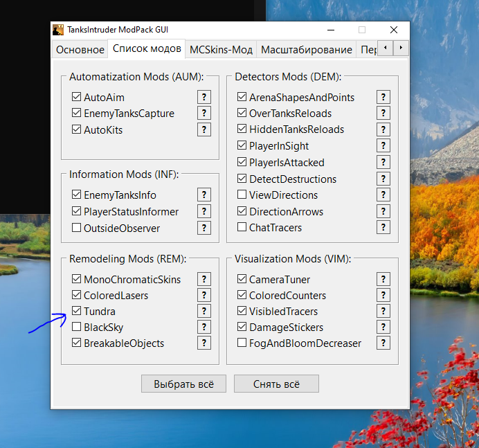Viewport: 479px width, 448px height.
Task: Click the Снять всё button
Action: [276, 384]
